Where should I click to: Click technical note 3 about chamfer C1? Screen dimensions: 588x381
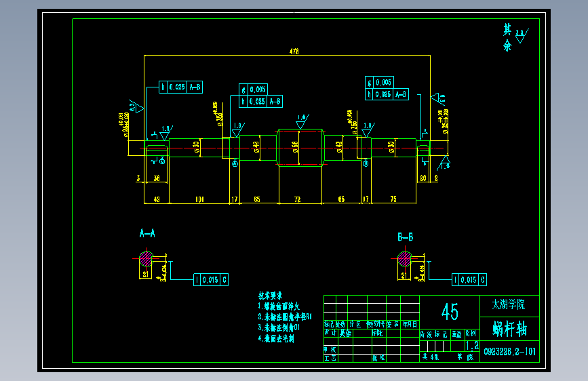point(279,327)
